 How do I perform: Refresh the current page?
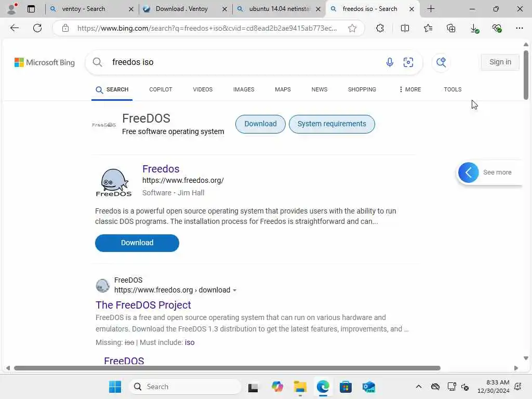(x=37, y=28)
